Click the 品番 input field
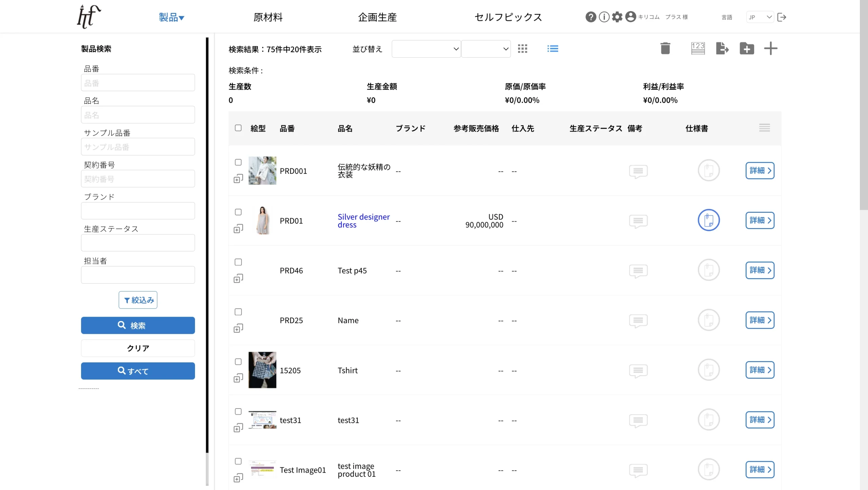The width and height of the screenshot is (868, 490). (138, 83)
